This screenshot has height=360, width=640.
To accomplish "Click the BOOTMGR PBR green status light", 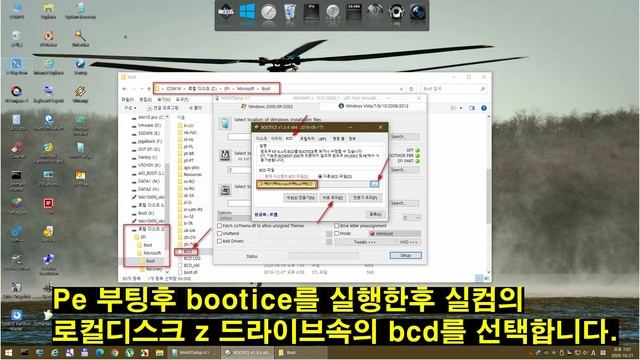I will coord(418,156).
